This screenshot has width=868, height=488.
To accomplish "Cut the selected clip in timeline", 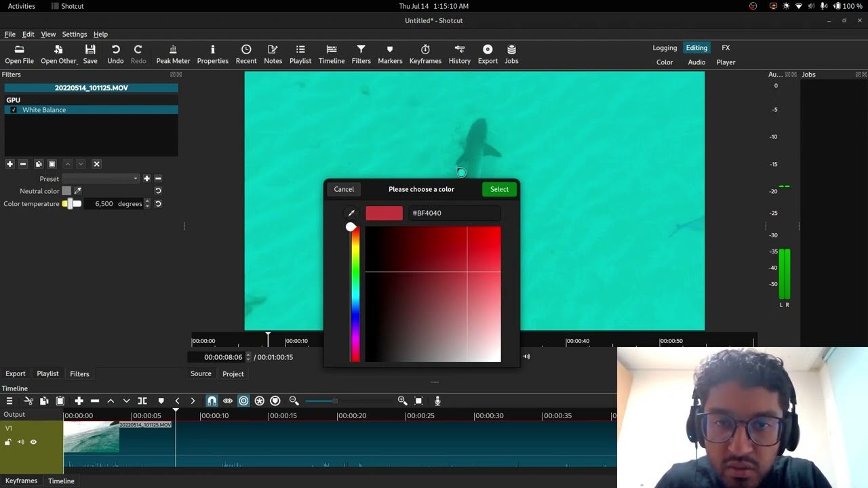I will [x=28, y=401].
